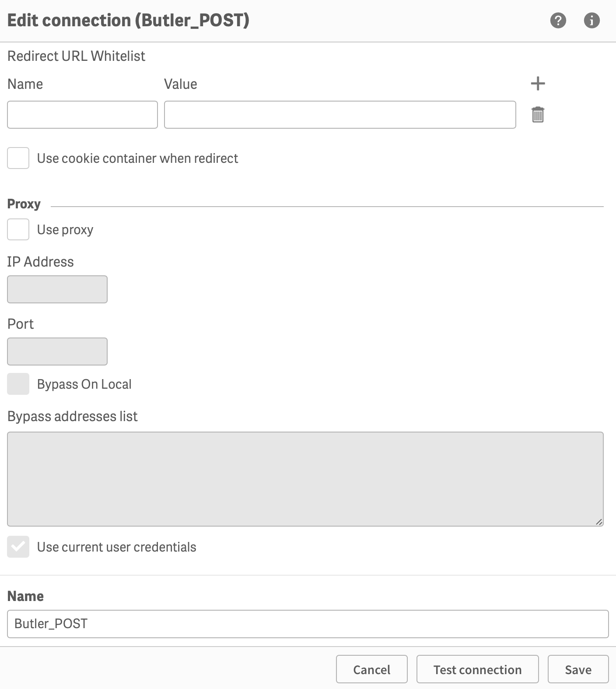Focus the proxy Port field
The width and height of the screenshot is (616, 689).
point(57,352)
